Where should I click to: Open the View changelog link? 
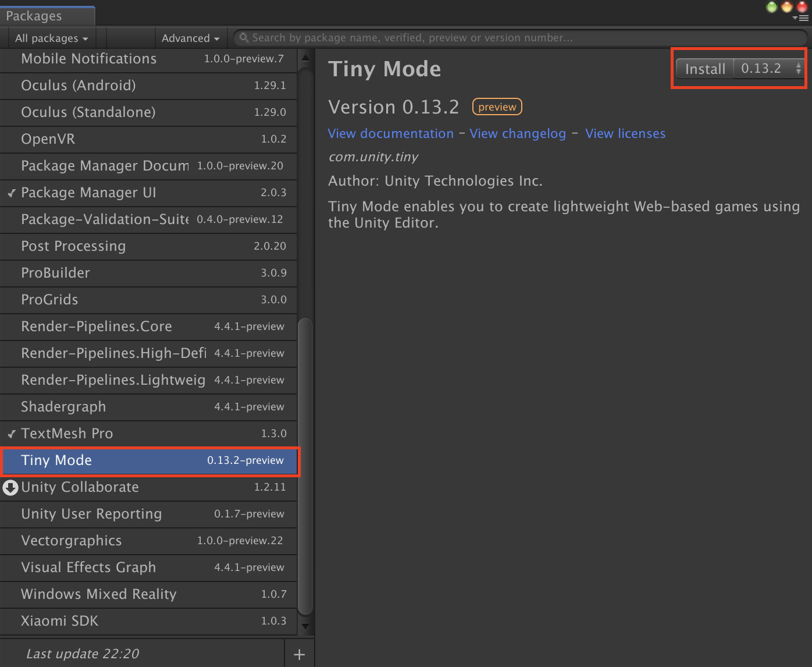pyautogui.click(x=518, y=133)
